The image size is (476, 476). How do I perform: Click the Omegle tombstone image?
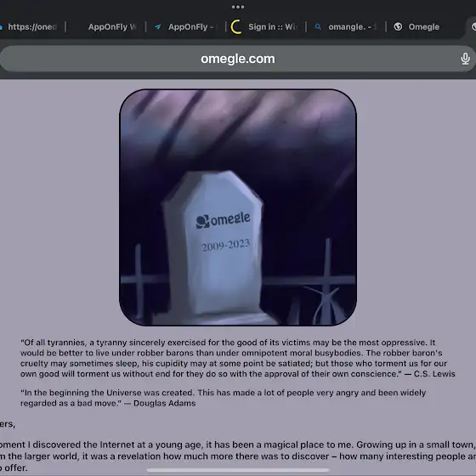pos(238,207)
